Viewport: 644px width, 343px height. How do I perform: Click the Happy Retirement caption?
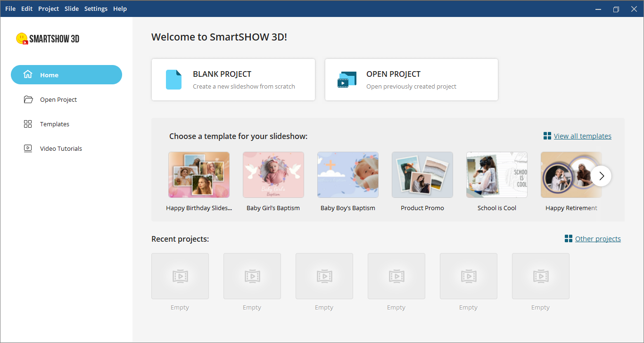[x=571, y=208]
